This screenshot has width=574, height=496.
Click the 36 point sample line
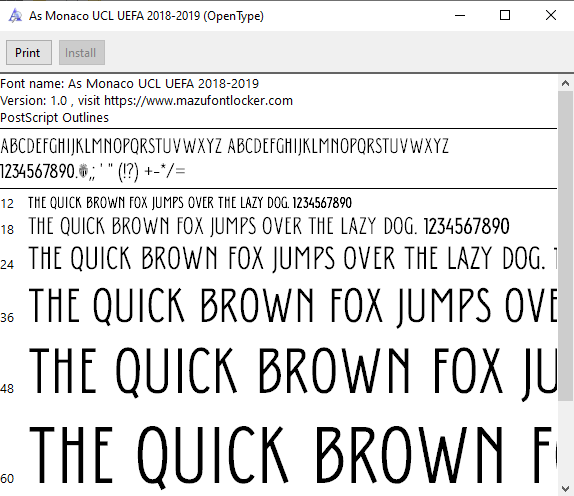[x=292, y=306]
